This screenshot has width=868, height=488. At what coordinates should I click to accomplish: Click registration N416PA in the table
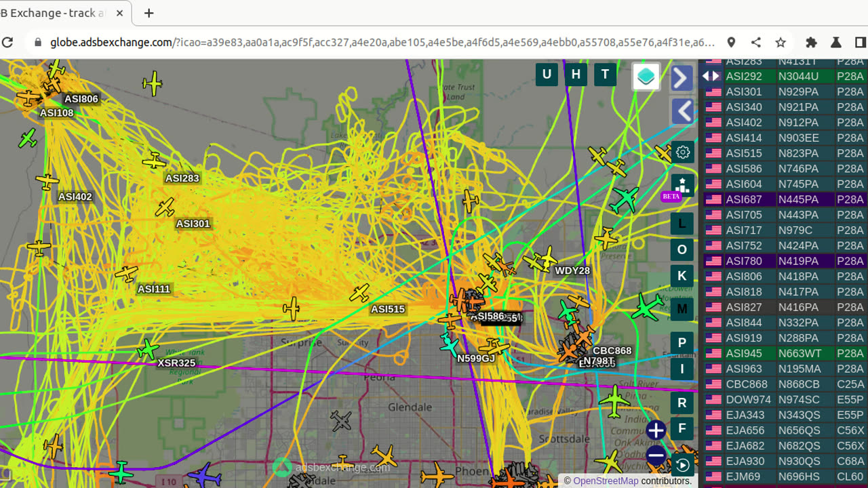798,307
